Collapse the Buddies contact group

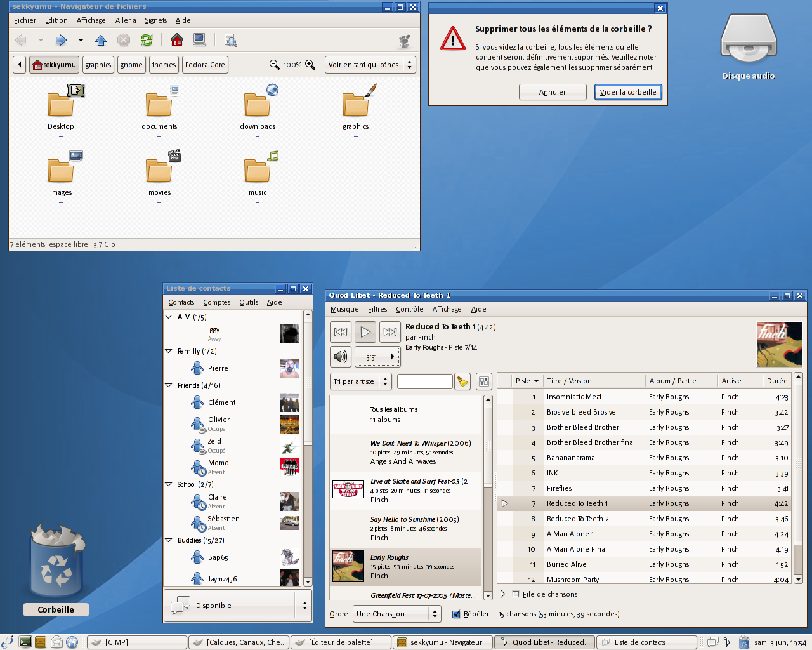[x=169, y=540]
